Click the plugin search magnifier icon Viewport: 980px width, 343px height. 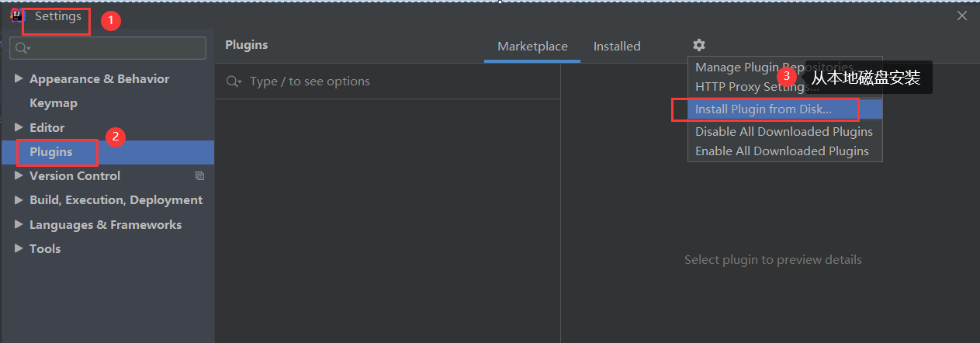coord(234,81)
